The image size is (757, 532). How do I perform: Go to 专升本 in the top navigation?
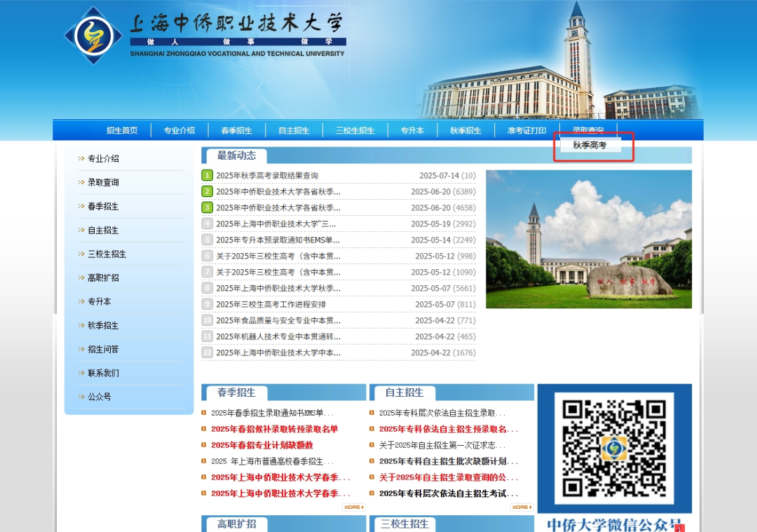412,130
